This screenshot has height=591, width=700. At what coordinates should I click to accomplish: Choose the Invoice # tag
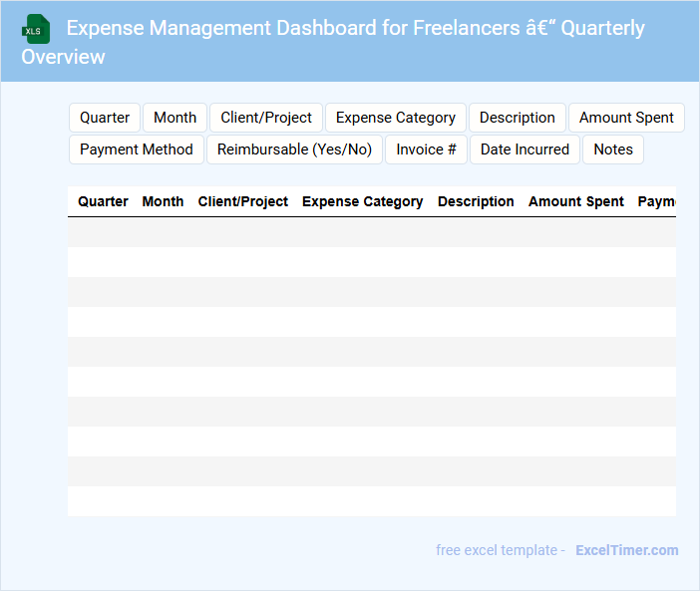click(426, 149)
